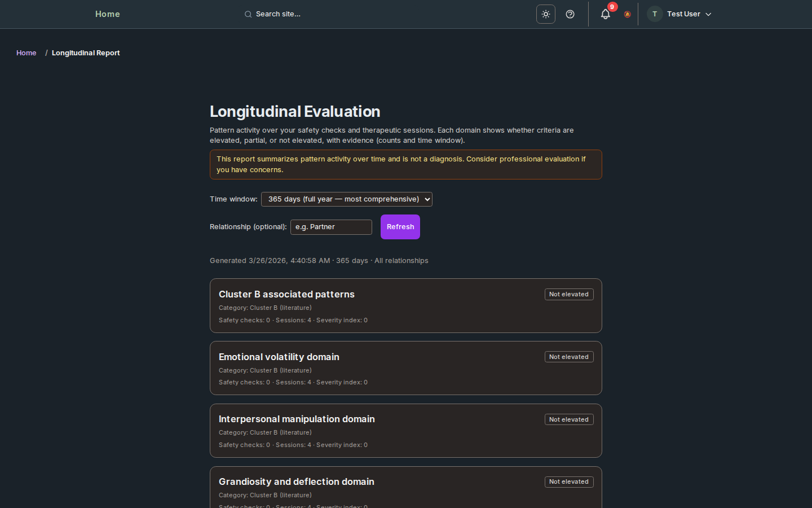Click the Relationship optional input field
Screen dimensions: 812x508
[331, 227]
